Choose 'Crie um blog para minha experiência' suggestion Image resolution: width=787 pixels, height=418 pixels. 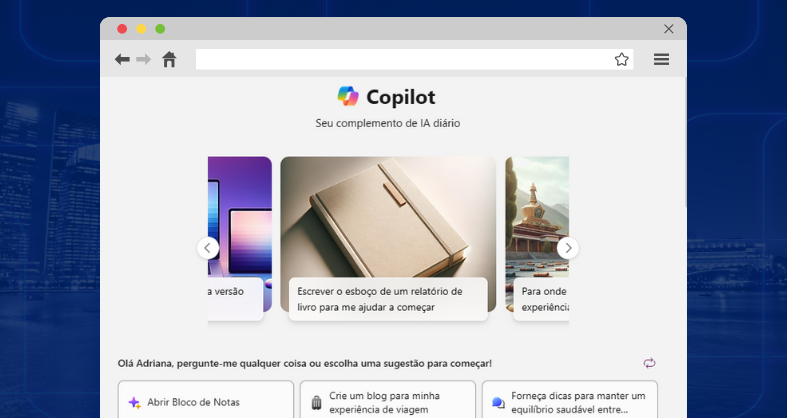click(388, 399)
